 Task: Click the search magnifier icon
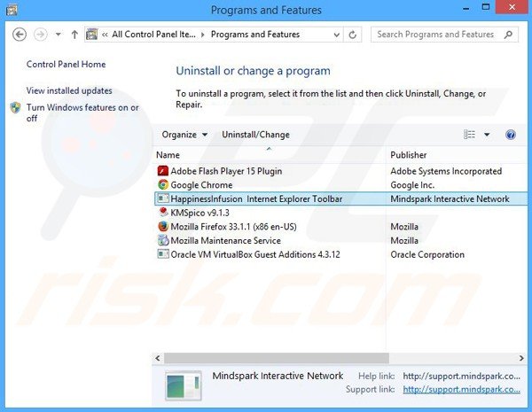click(508, 35)
